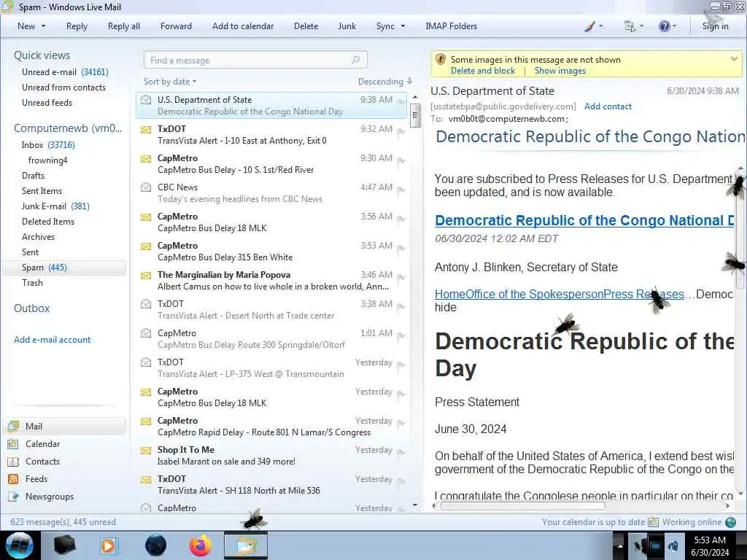Click the Working online globe icon
This screenshot has width=747, height=560.
(730, 522)
